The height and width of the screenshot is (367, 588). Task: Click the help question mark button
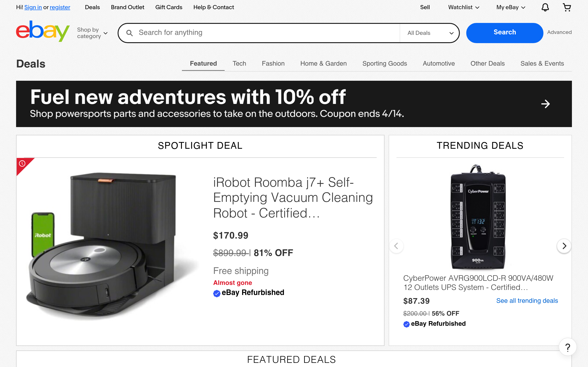(568, 347)
